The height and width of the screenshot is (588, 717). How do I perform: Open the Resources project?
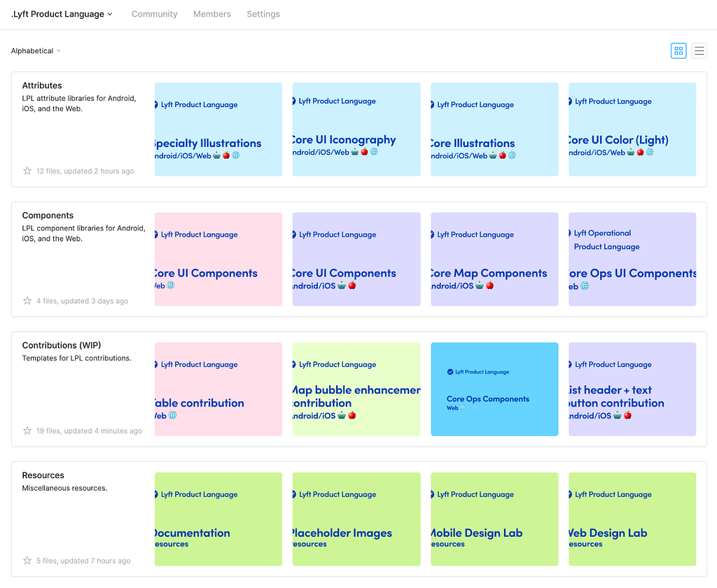[43, 475]
